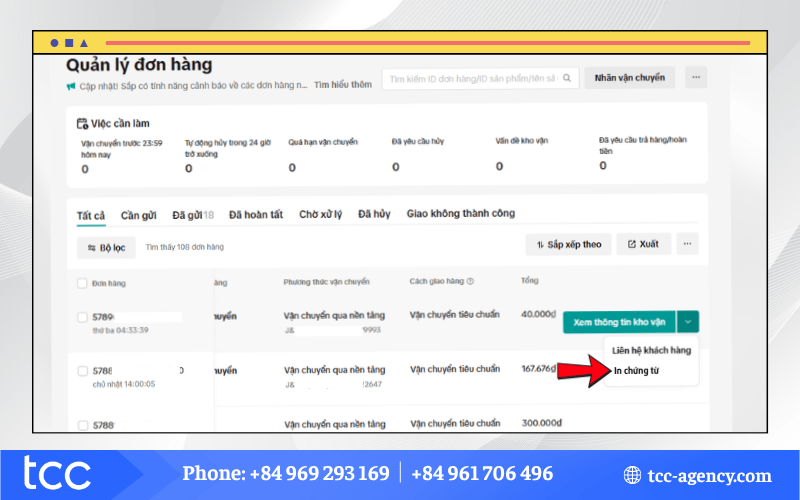
Task: Switch to the Cần gửi tab
Action: (x=138, y=214)
